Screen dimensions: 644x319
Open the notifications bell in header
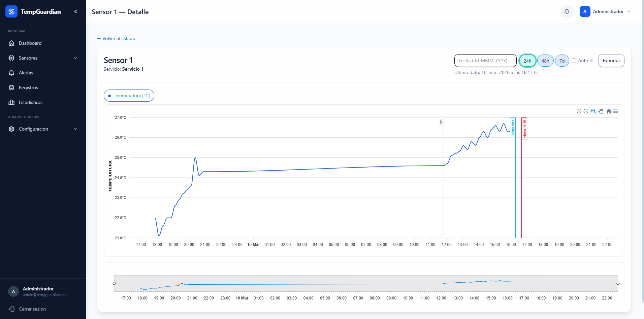pos(567,11)
